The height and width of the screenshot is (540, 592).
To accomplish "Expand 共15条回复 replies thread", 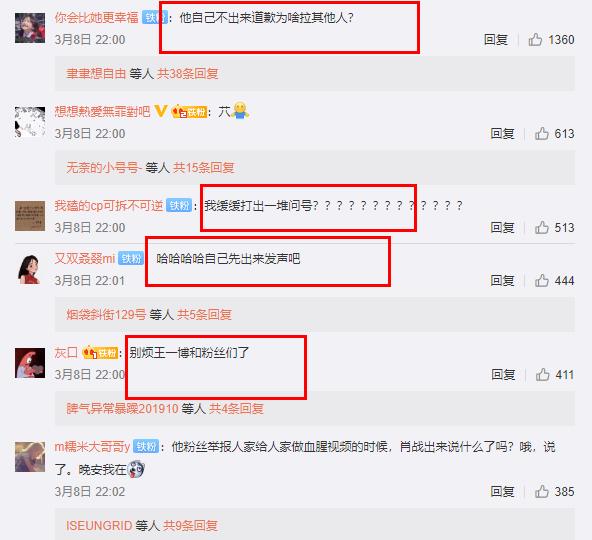I will pyautogui.click(x=204, y=167).
